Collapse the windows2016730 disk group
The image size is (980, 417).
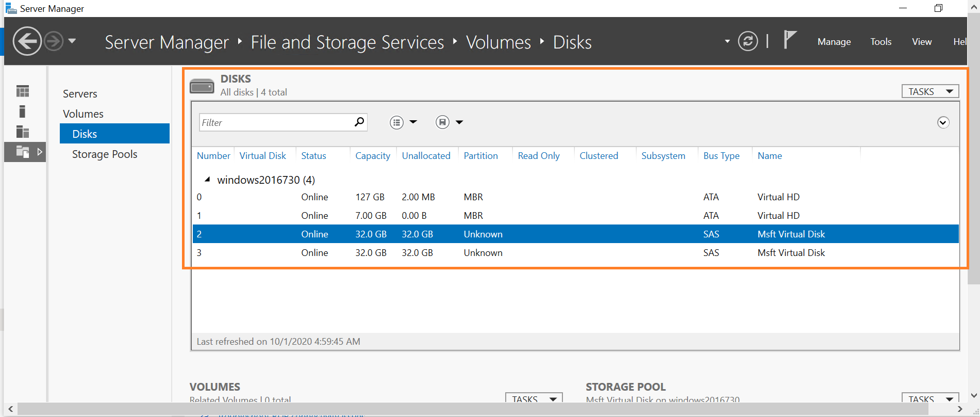click(207, 180)
